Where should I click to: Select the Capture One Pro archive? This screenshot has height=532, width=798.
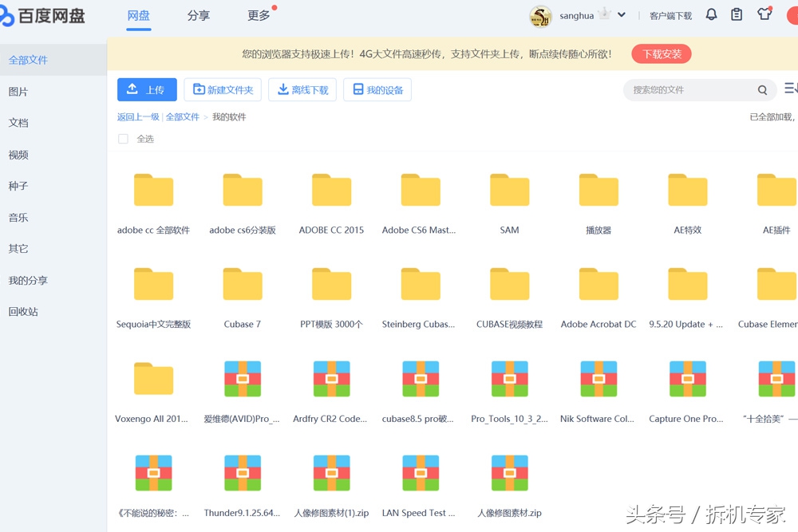point(688,379)
